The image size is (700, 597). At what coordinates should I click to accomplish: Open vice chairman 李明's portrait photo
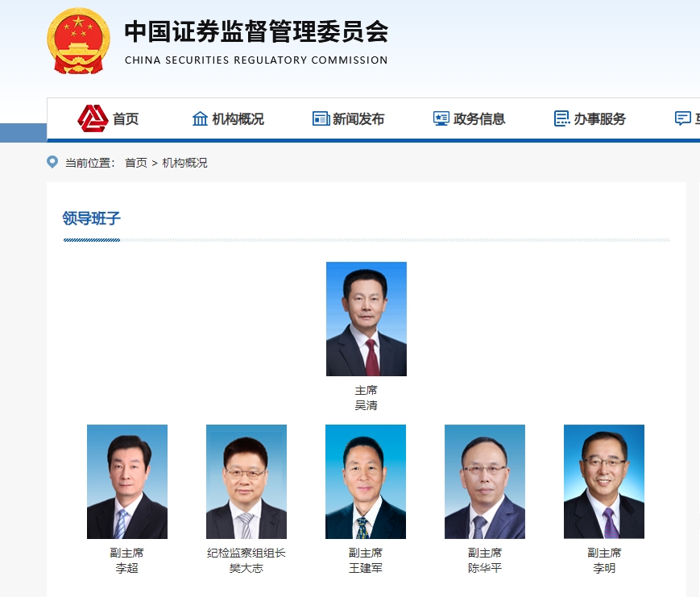pyautogui.click(x=604, y=482)
